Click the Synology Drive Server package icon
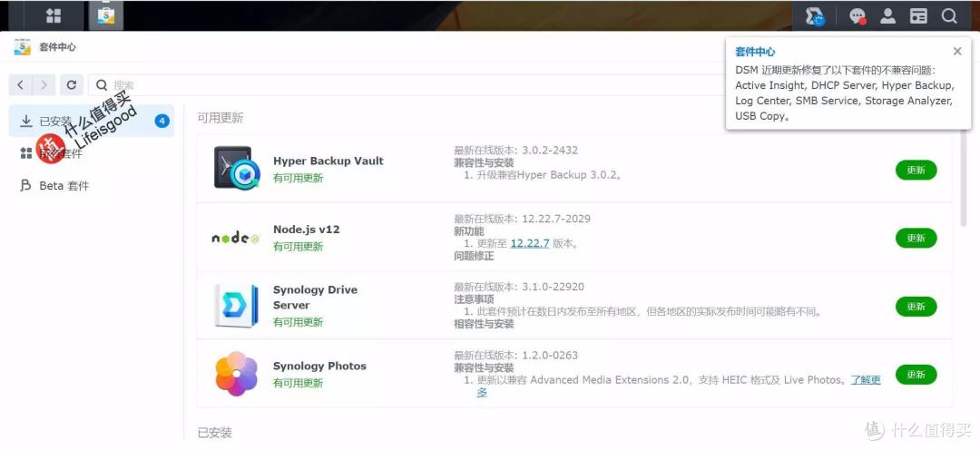The image size is (980, 450). point(236,305)
